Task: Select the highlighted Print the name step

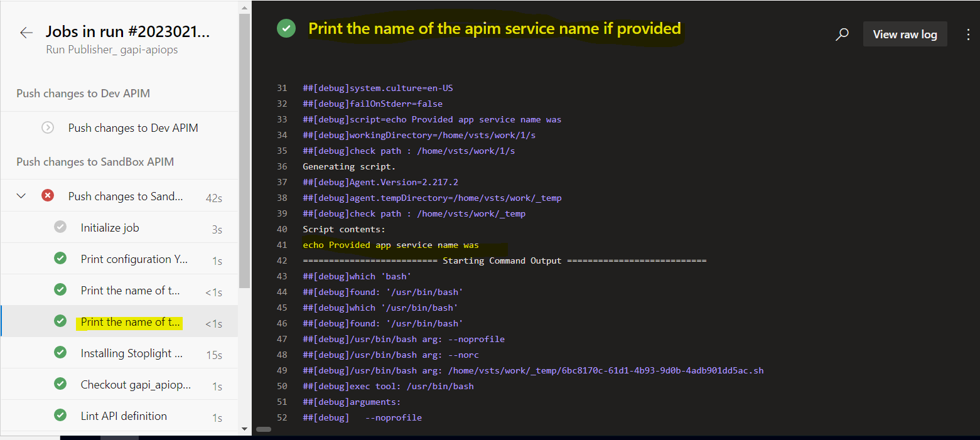Action: pos(130,321)
